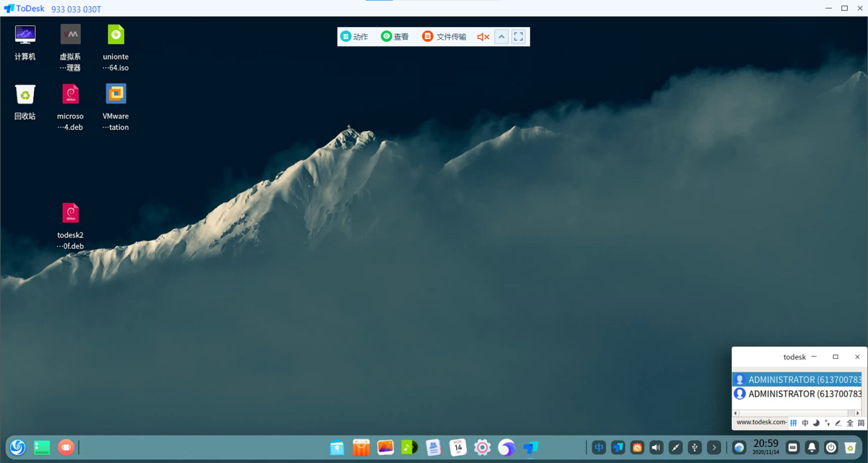The width and height of the screenshot is (868, 463).
Task: Open the calendar showing 14 in dock
Action: tap(458, 448)
